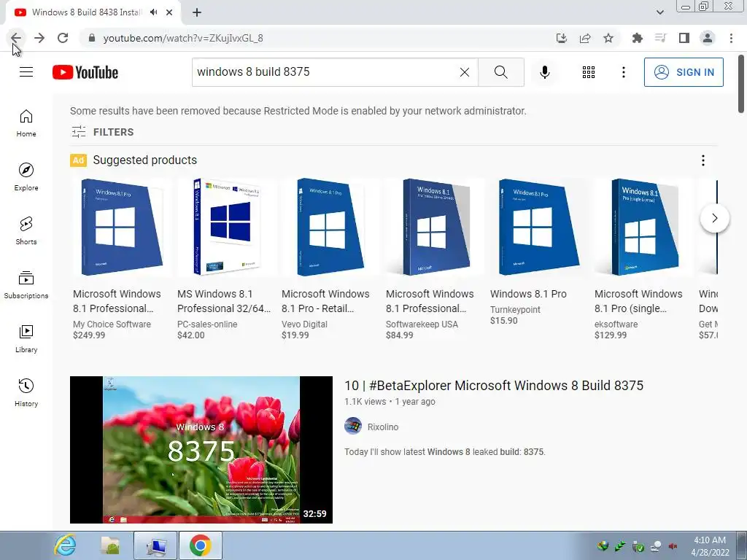Image resolution: width=747 pixels, height=560 pixels.
Task: Click the page vertical scrollbar thumb
Action: click(741, 84)
